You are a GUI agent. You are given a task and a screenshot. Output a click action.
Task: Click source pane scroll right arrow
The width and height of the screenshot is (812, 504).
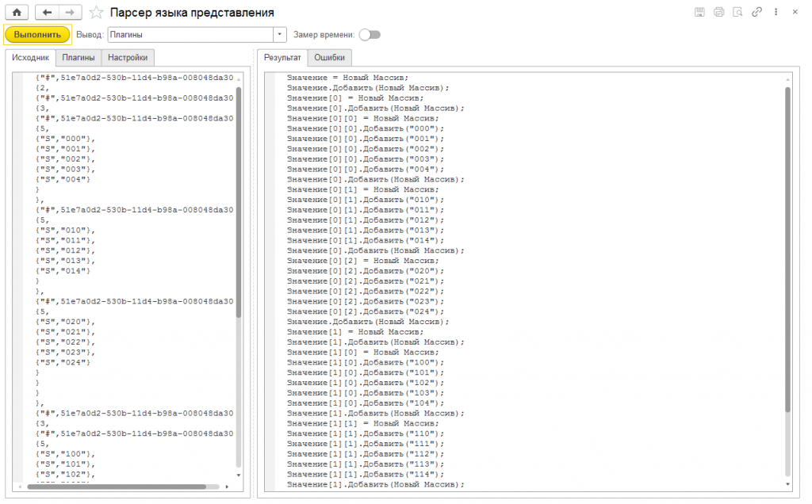tap(227, 487)
